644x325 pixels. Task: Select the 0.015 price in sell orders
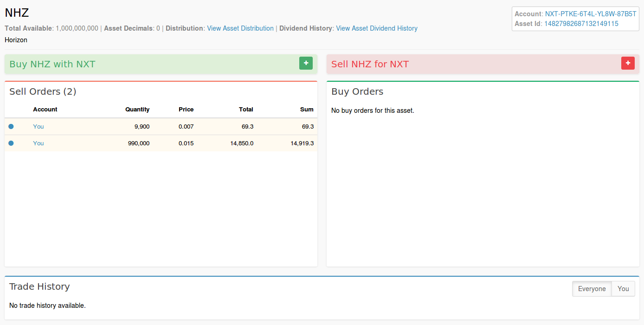point(186,143)
